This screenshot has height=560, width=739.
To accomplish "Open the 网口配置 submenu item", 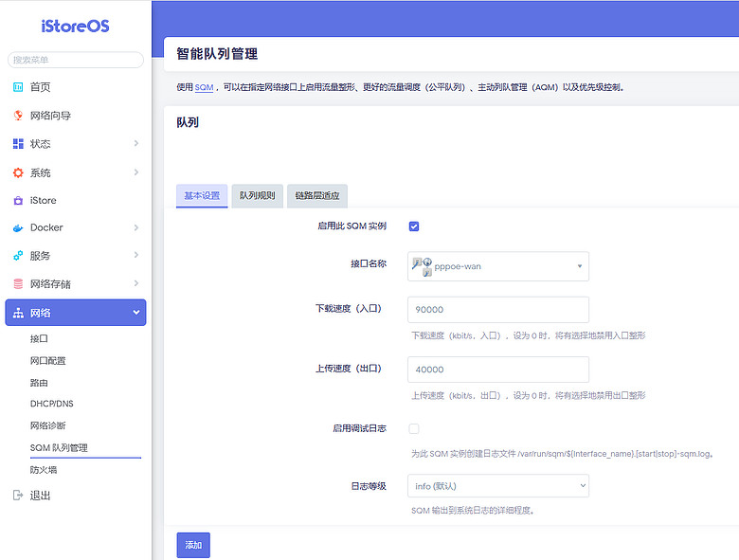I will click(48, 361).
